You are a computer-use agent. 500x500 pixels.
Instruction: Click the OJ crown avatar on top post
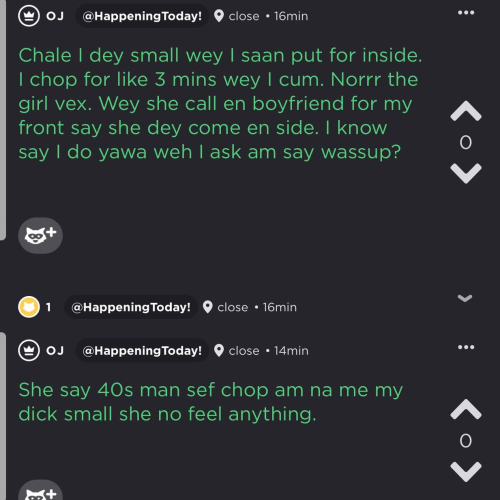(x=29, y=16)
